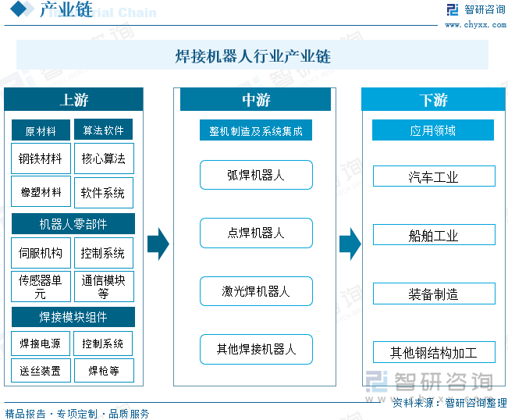
Task: Select the 装备制造 box
Action: [434, 294]
